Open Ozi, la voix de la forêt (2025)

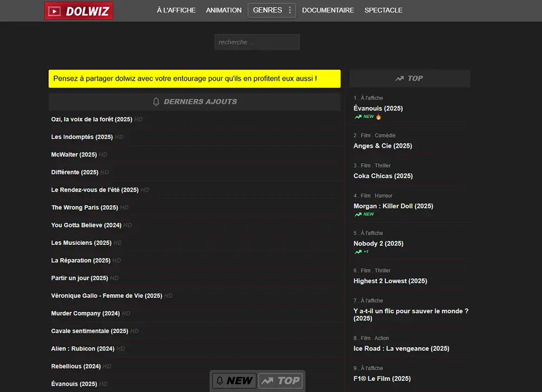92,119
